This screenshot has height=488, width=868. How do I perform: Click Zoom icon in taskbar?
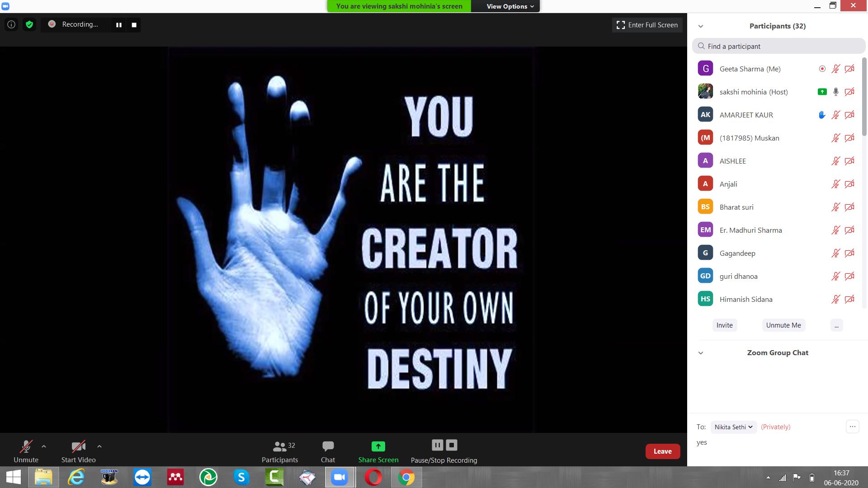[x=340, y=477]
